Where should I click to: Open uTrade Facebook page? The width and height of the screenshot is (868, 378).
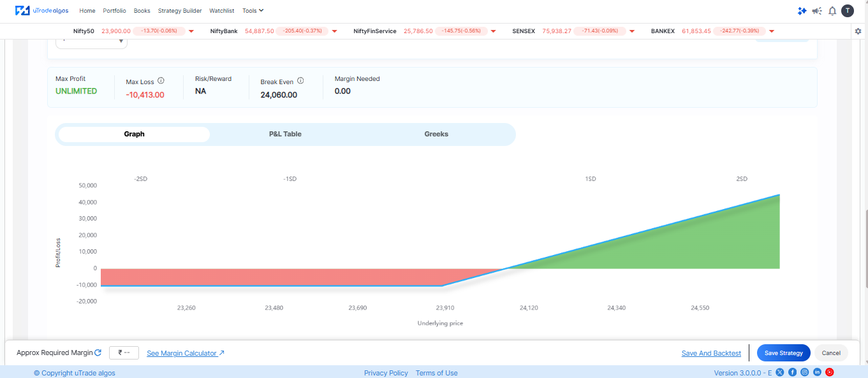point(792,372)
